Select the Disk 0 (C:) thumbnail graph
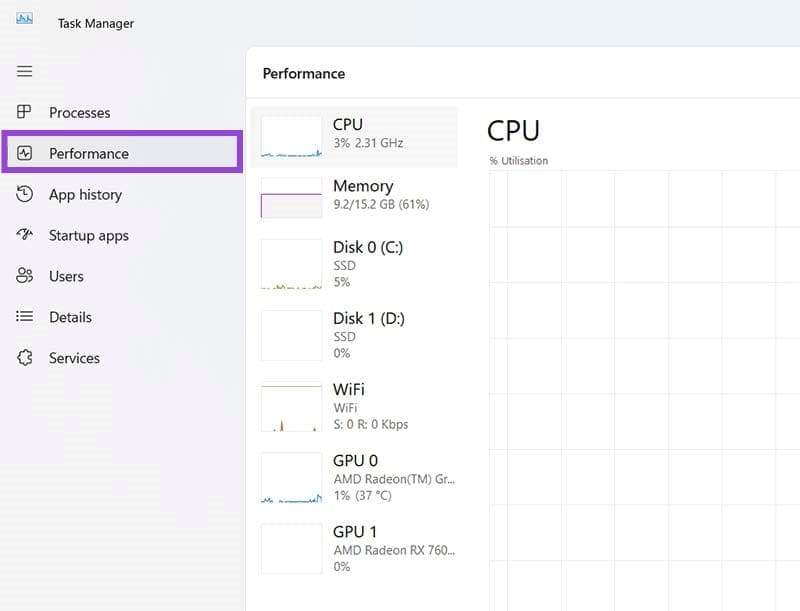Screen dimensions: 800x611 (x=291, y=264)
